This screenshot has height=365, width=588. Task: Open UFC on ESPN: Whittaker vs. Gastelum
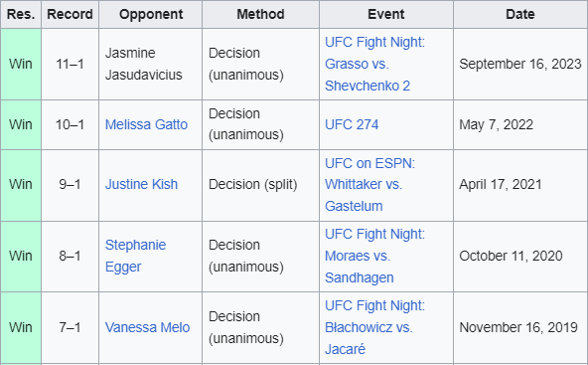[370, 184]
